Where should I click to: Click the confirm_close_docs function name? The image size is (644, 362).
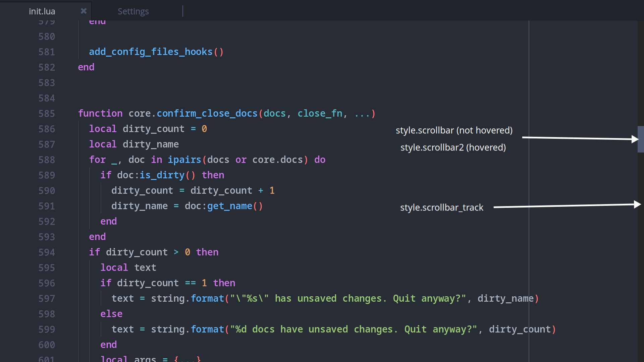[207, 114]
